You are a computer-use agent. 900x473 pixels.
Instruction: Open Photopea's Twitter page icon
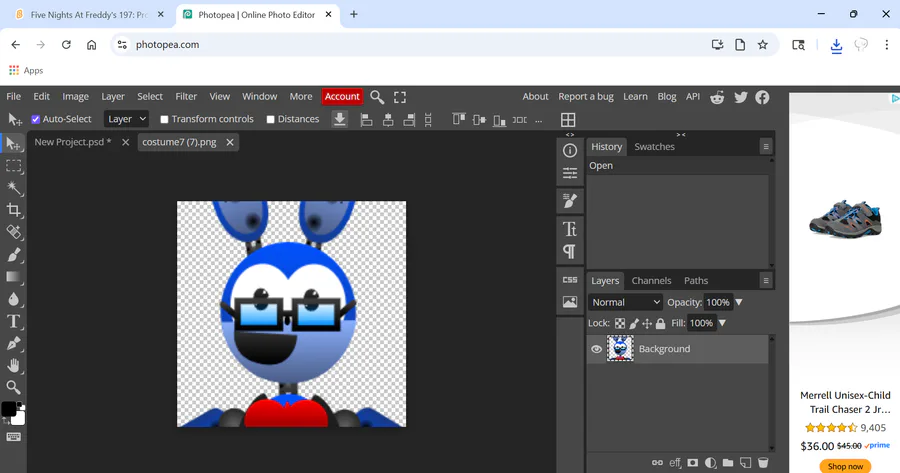coord(740,97)
